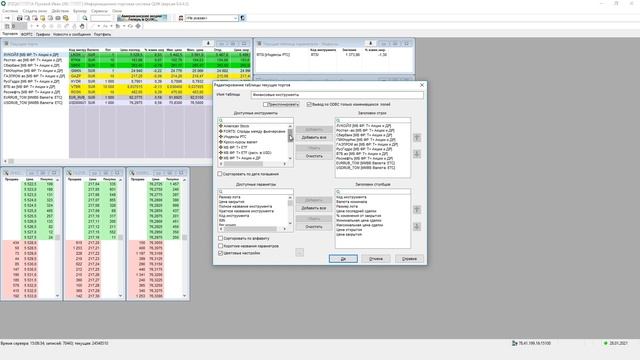Viewport: 640px width, 360px height.
Task: Enable Сортировать по алфавиту checkbox
Action: coord(220,238)
